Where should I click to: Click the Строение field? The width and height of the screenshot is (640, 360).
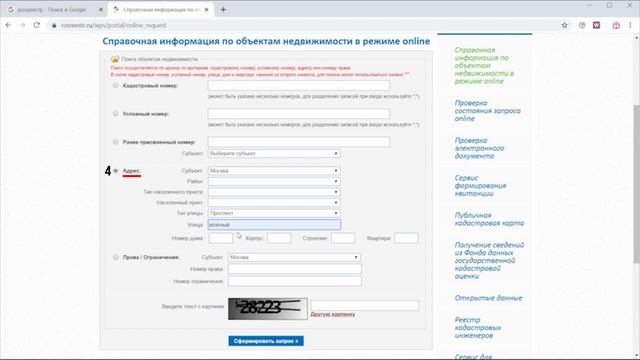[343, 238]
